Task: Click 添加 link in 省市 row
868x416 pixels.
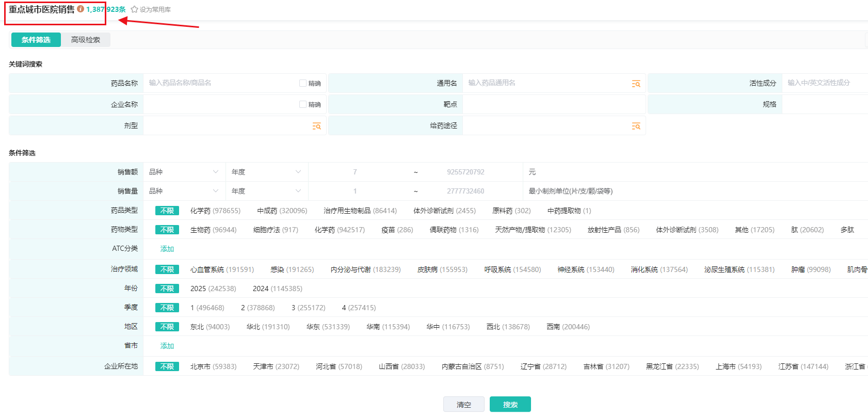Action: tap(167, 346)
